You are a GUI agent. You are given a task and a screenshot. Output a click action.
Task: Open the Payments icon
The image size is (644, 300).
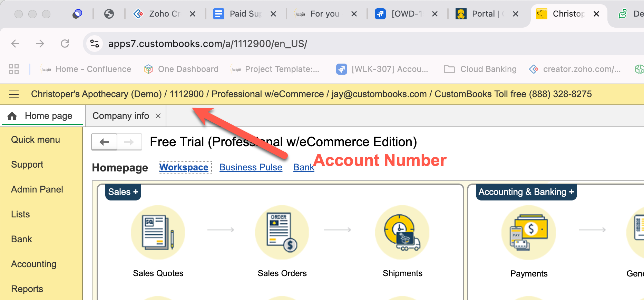[529, 232]
